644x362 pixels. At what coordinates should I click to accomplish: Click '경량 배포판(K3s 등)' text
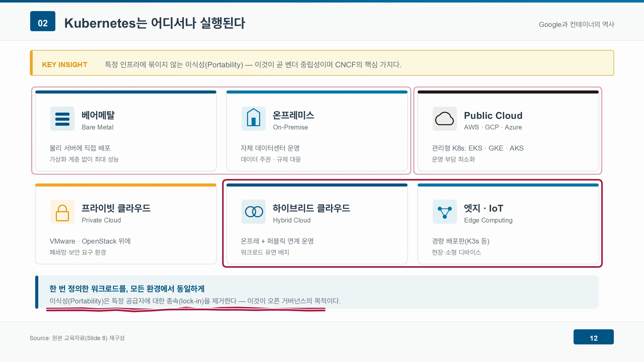coord(461,241)
